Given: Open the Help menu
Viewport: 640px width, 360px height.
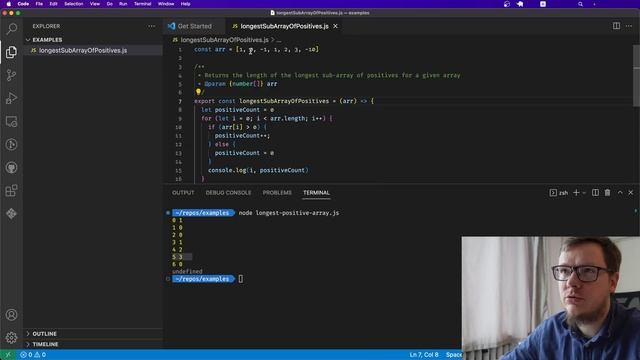Looking at the screenshot, I should point(185,4).
